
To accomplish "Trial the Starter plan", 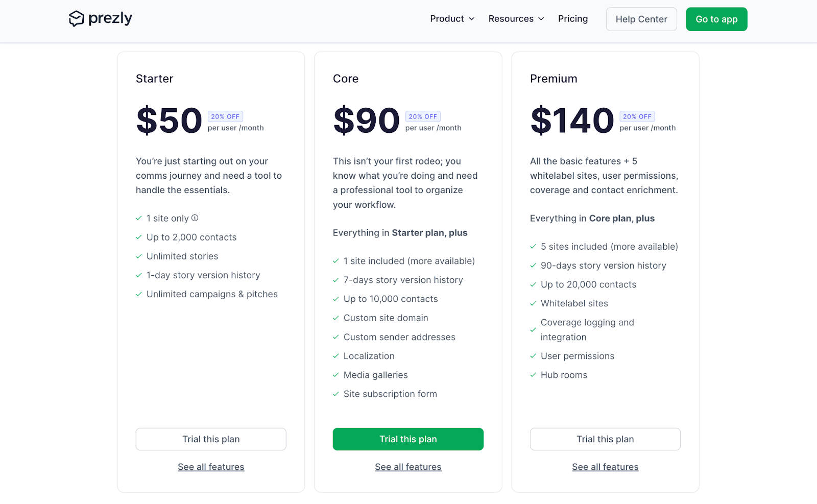I will click(x=211, y=439).
